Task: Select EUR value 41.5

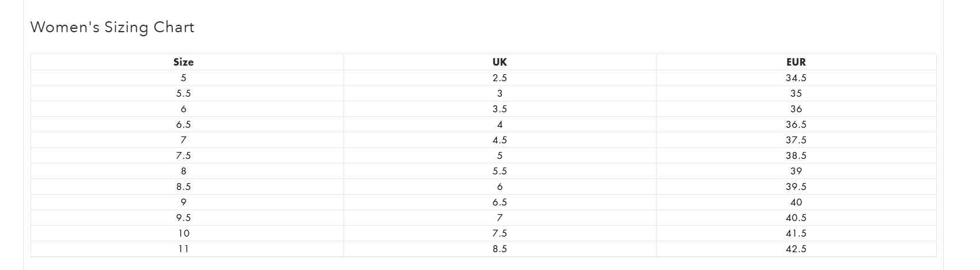Action: [796, 233]
